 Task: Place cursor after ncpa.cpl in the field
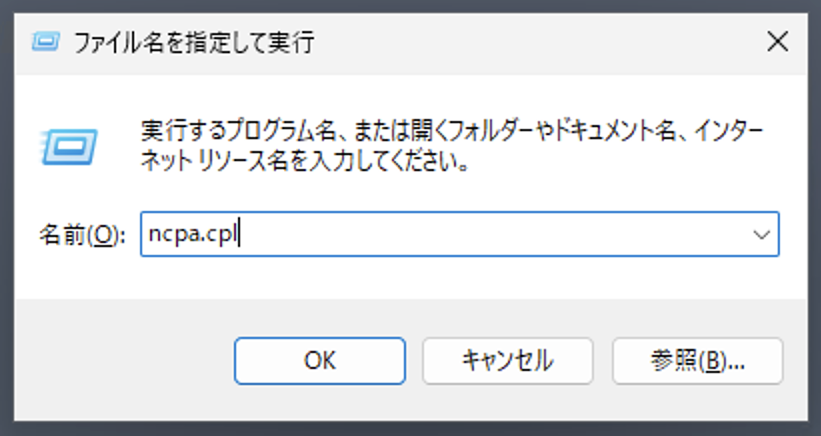(x=239, y=234)
